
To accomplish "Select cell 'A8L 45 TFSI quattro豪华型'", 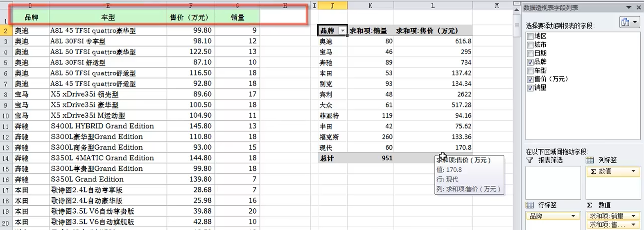I will point(108,31).
